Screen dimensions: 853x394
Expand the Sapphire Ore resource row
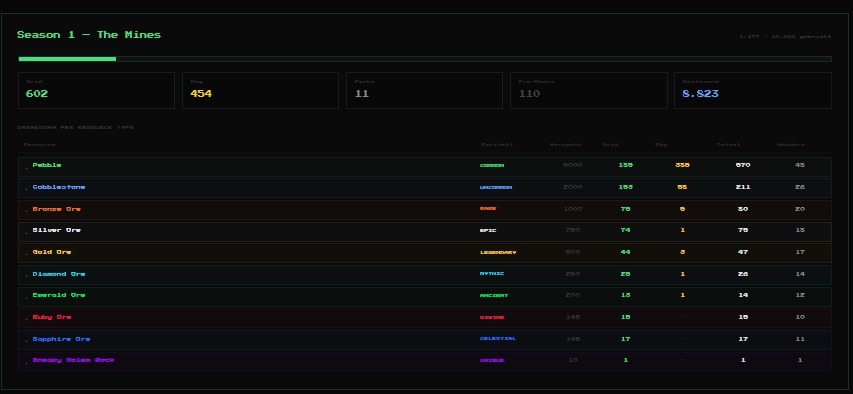coord(425,340)
